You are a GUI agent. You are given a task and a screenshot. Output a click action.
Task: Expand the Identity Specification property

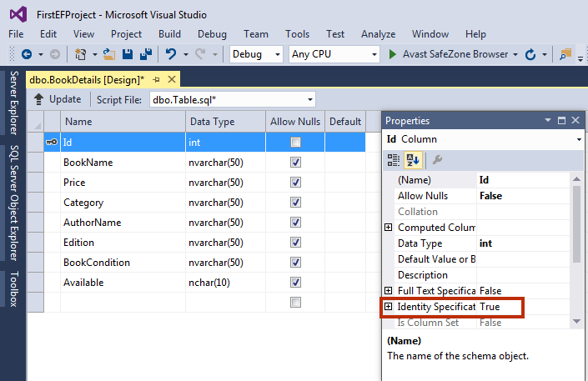click(389, 306)
